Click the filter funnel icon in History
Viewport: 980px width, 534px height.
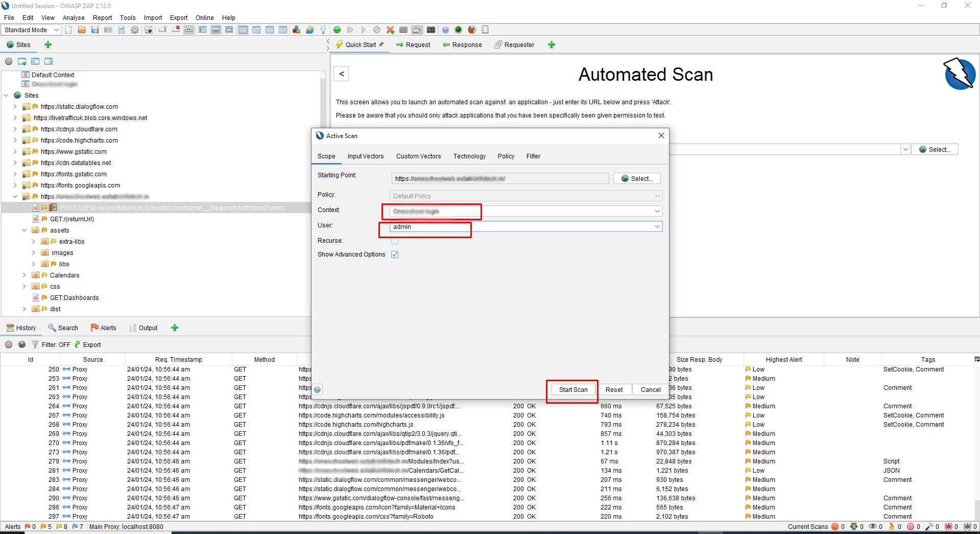(35, 344)
